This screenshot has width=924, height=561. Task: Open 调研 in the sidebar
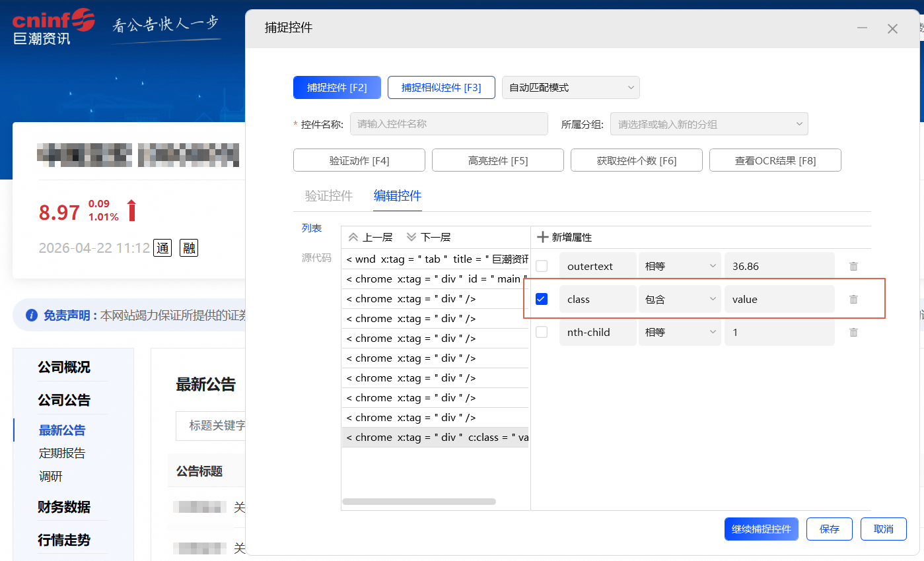(51, 477)
